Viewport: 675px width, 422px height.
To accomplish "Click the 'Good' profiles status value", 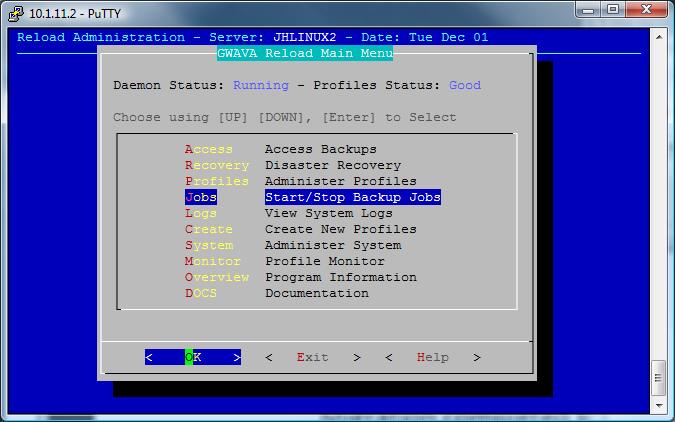I will (x=465, y=85).
